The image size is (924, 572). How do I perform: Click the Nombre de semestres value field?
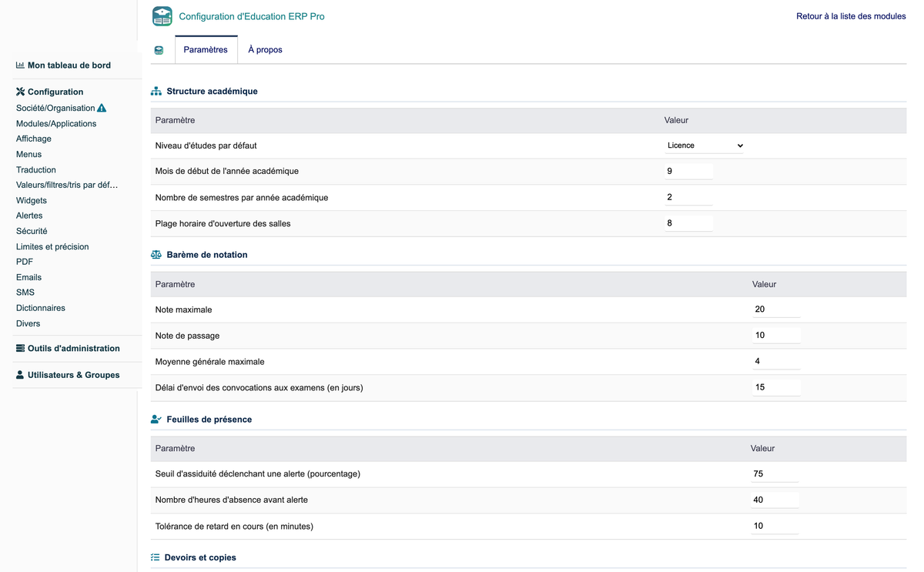[688, 197]
